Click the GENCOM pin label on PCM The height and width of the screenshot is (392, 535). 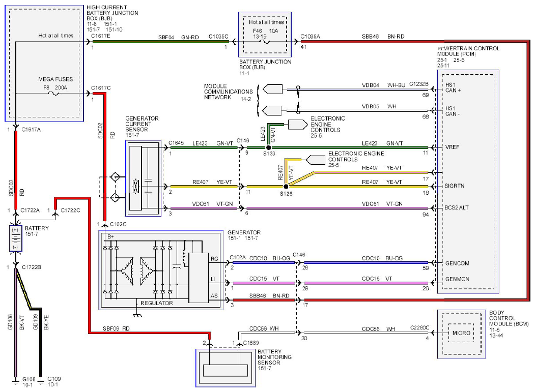tap(457, 263)
